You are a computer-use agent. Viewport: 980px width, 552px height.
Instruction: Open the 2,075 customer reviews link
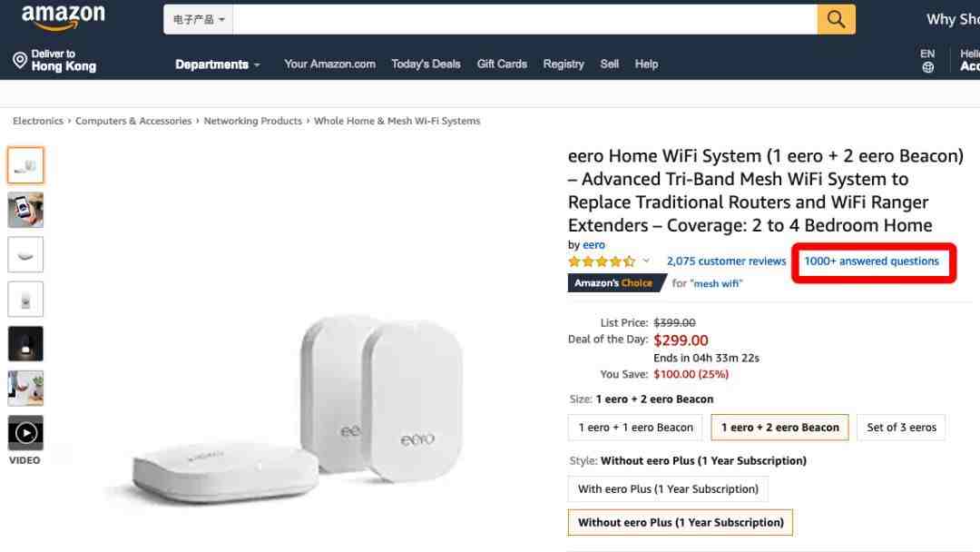(726, 261)
